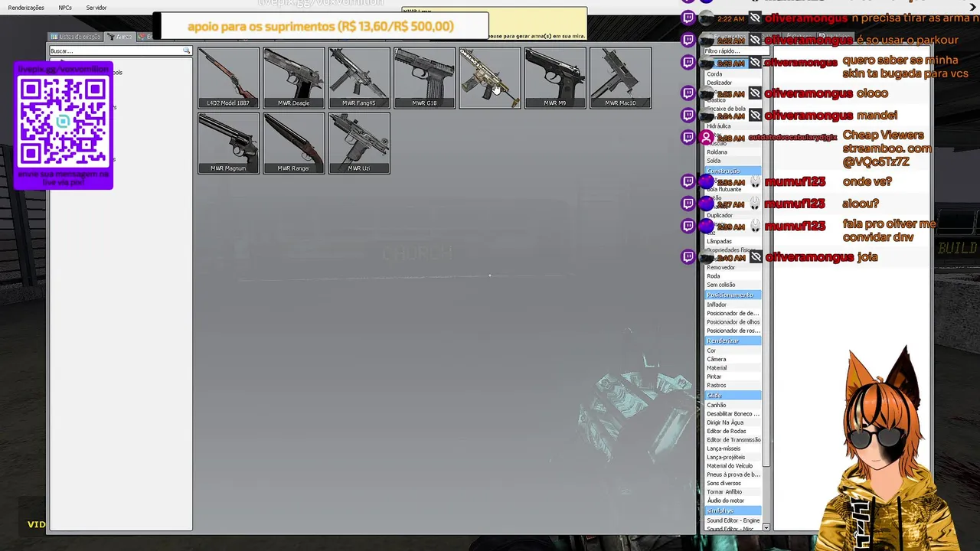Select the Roldana tool
The width and height of the screenshot is (980, 551).
(733, 152)
